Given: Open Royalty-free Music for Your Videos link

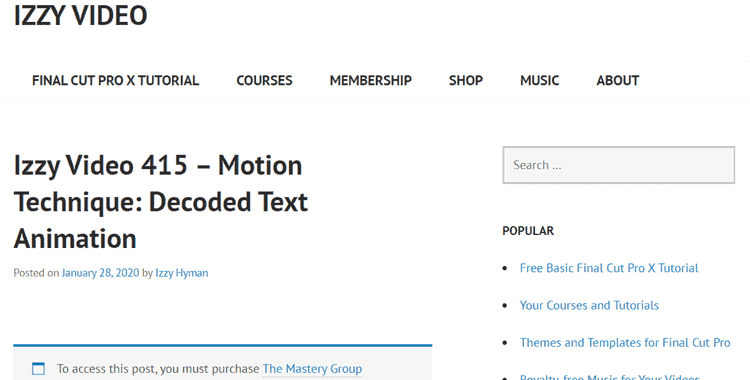Looking at the screenshot, I should (x=610, y=377).
